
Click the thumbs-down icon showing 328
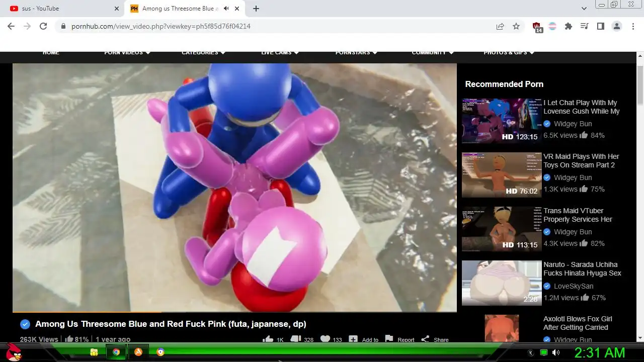click(x=296, y=339)
